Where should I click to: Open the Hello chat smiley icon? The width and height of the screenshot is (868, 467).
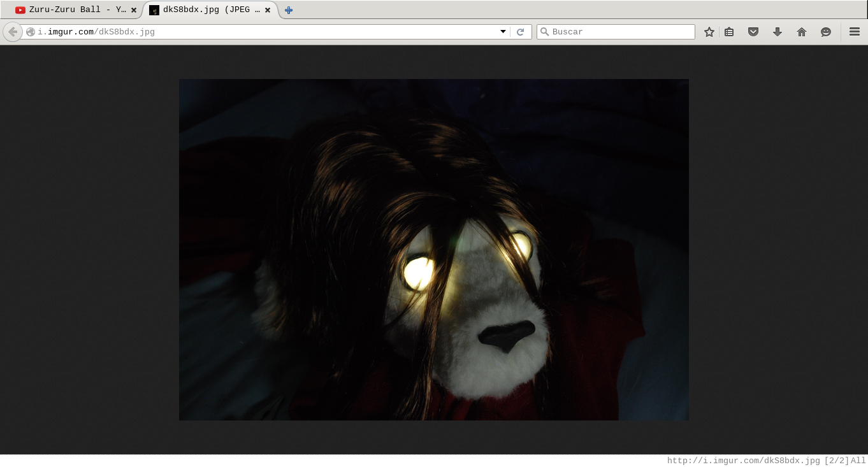(826, 32)
